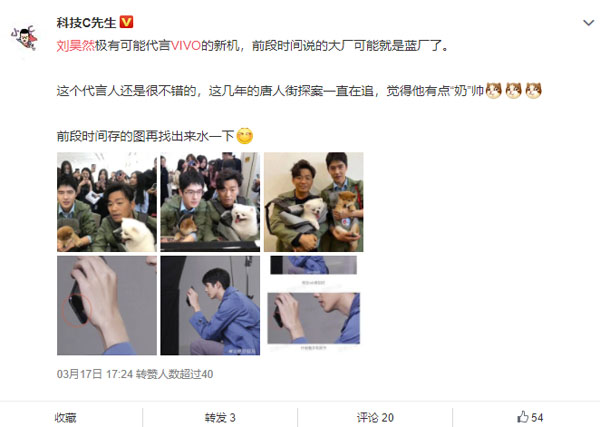
Task: Click the thumbs-up like icon
Action: (x=522, y=417)
